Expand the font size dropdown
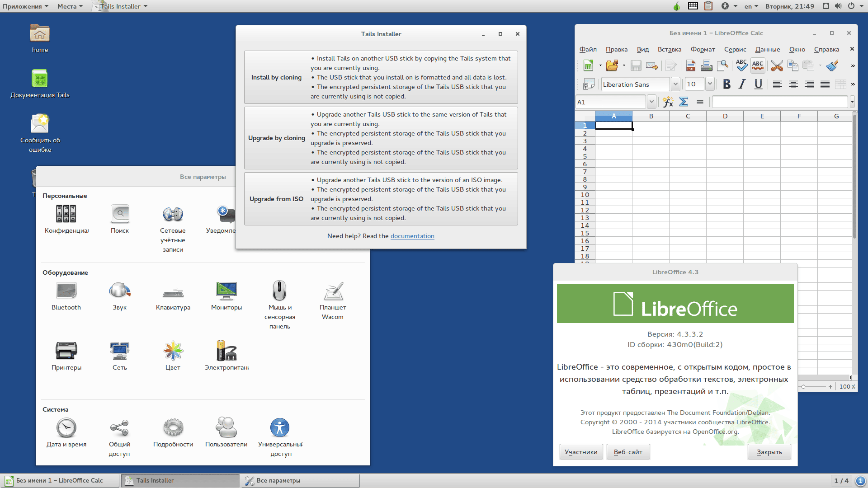 tap(710, 84)
